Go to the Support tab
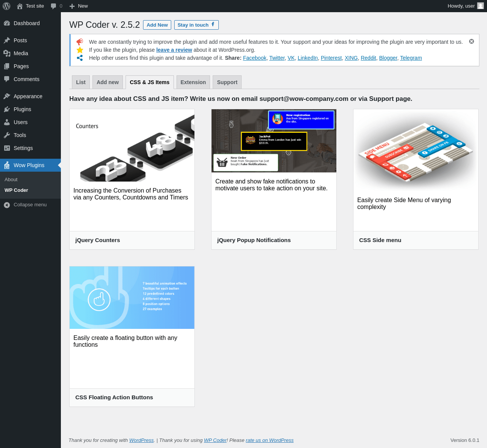The height and width of the screenshot is (448, 487). tap(227, 82)
